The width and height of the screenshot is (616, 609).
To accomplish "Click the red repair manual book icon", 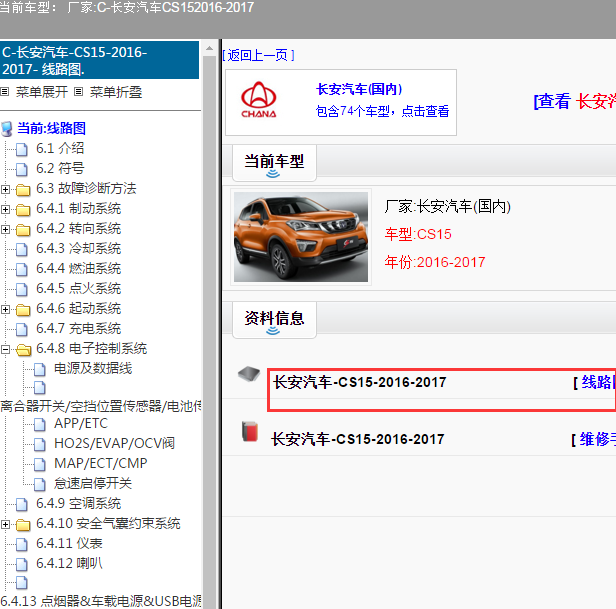I will tap(250, 431).
